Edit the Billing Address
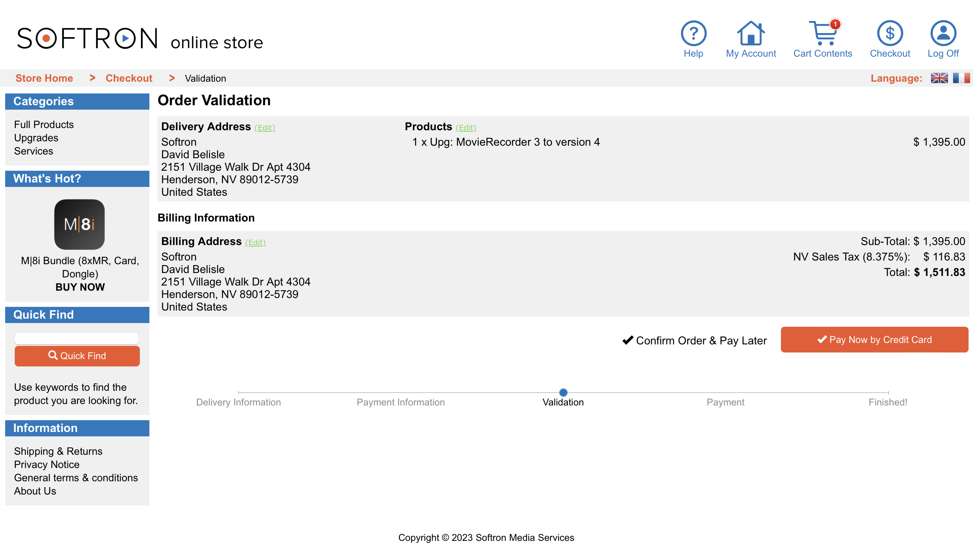Screen dimensions: 973x560 pos(255,242)
